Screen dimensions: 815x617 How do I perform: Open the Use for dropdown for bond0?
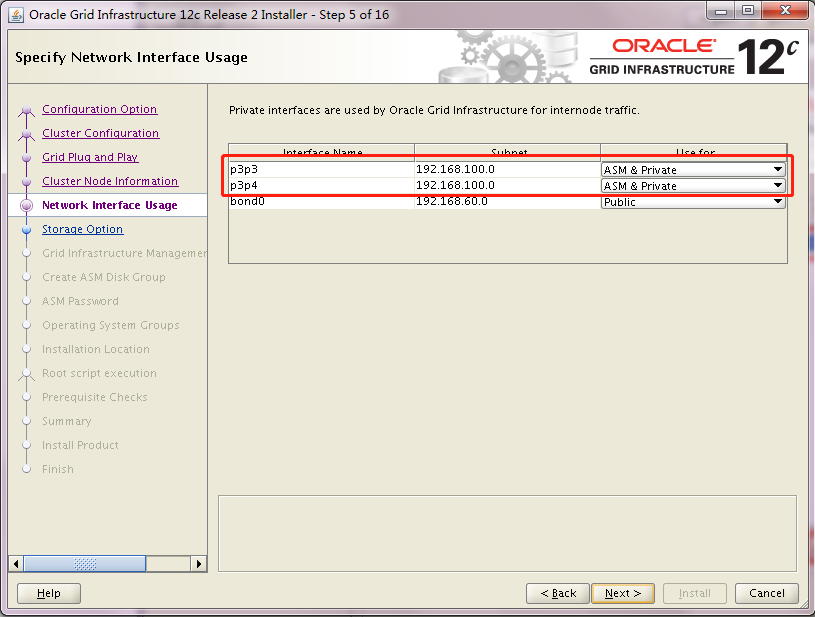693,202
